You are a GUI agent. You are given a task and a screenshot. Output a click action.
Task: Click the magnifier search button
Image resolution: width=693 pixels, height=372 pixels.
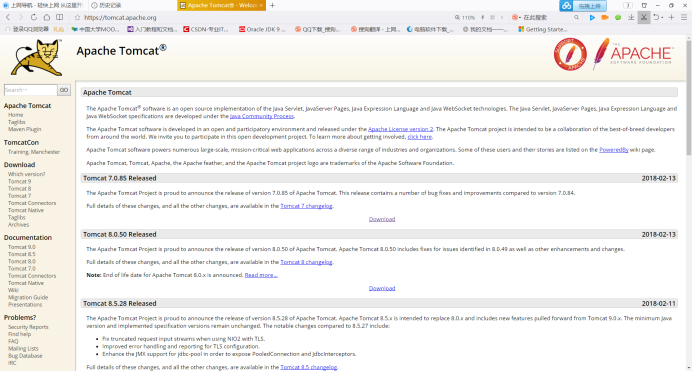pos(576,18)
